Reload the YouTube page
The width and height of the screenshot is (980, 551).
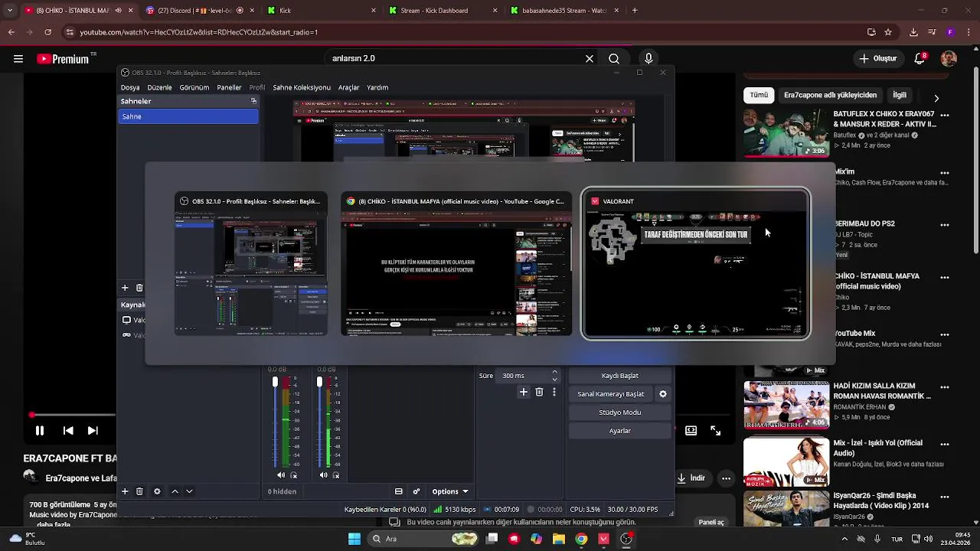coord(47,32)
